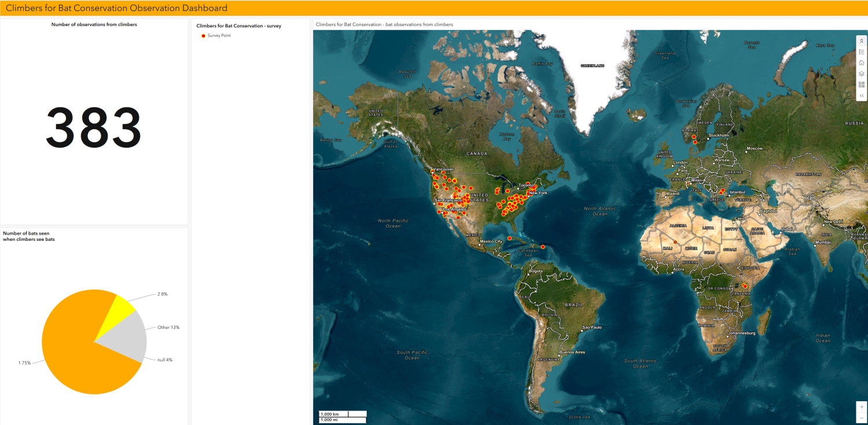Open the map Layers list icon

click(x=862, y=74)
